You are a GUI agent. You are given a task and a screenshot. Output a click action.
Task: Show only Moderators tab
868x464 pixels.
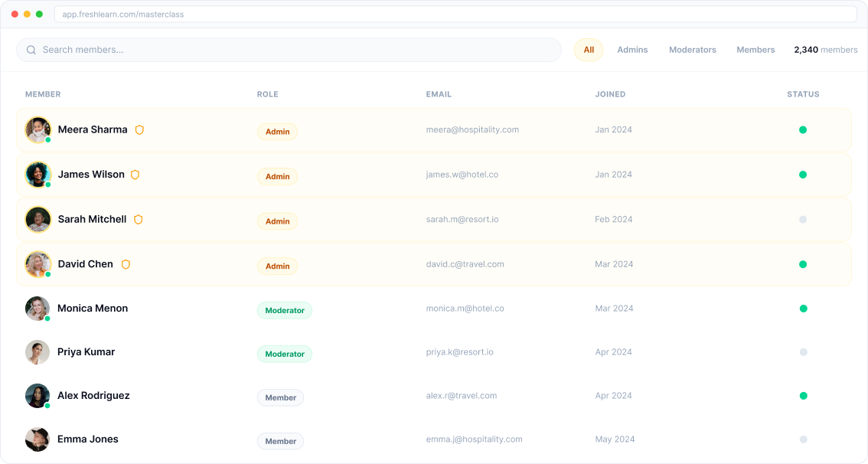pyautogui.click(x=692, y=50)
